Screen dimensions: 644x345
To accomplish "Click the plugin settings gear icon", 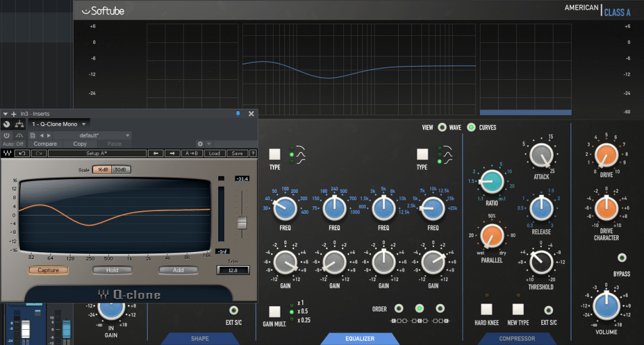I will [201, 144].
